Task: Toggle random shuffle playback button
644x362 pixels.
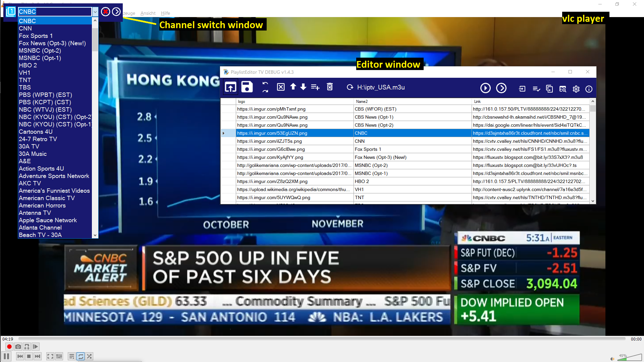Action: coord(89,356)
